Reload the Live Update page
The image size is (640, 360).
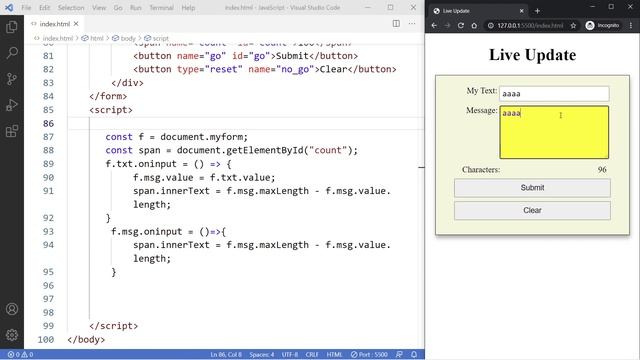tap(461, 25)
